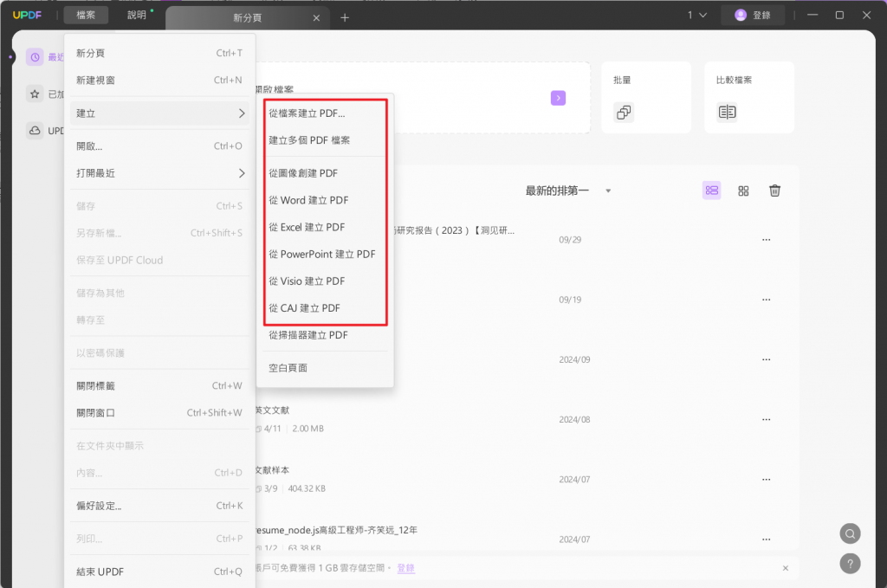Dismiss the bottom cloud storage banner
The height and width of the screenshot is (588, 887).
785,568
